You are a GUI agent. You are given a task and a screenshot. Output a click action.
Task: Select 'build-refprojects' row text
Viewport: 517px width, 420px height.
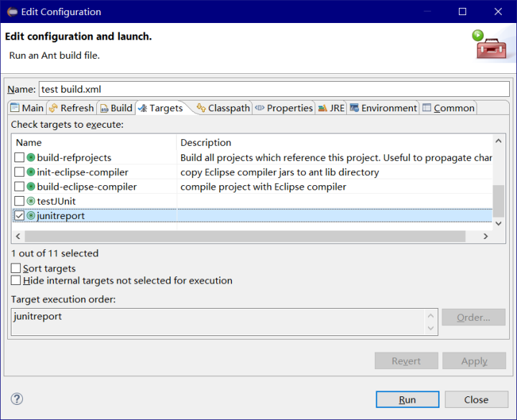[74, 157]
